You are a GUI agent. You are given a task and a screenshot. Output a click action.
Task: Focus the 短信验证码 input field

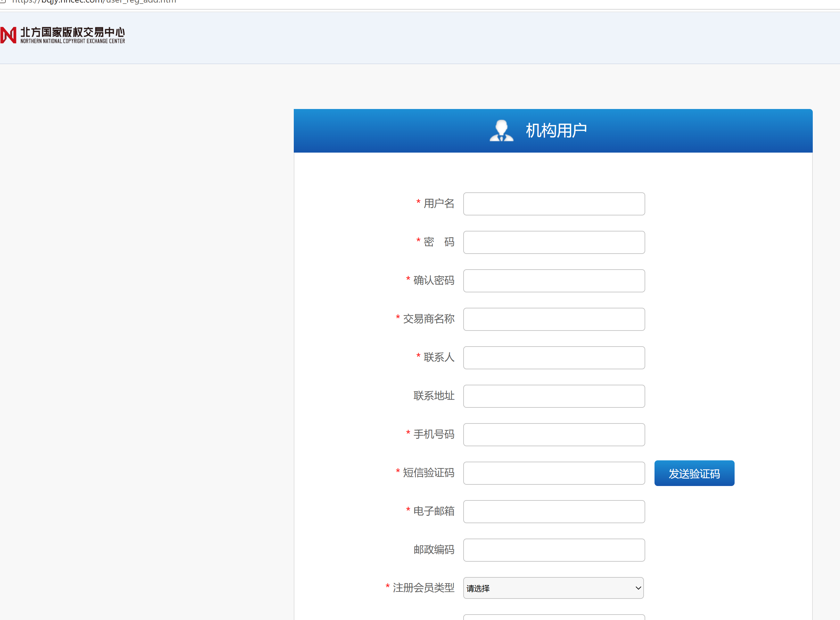[x=554, y=473]
